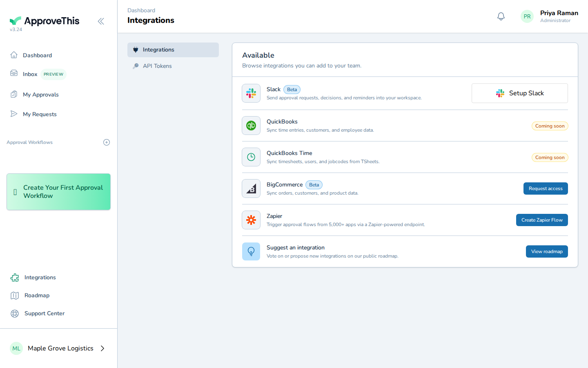The image size is (588, 368).
Task: Click the Setup Slack button
Action: 520,93
